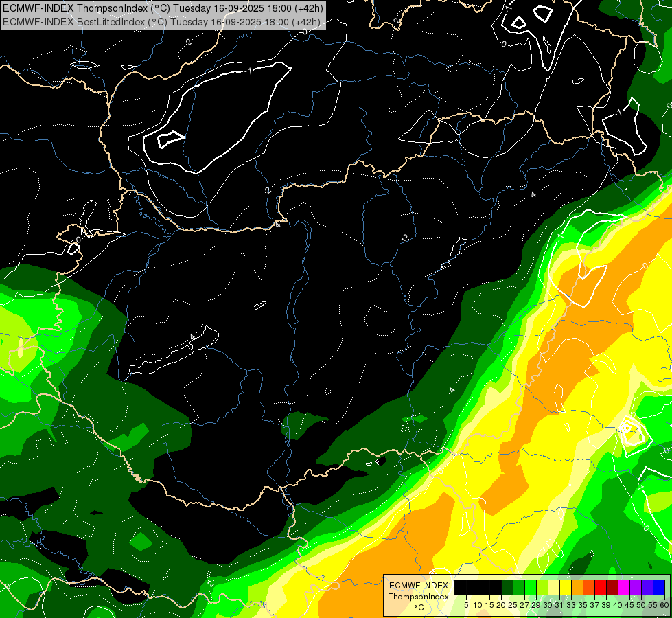
Task: Pick the orange-red legend swatch (35–37)
Action: coord(589,587)
